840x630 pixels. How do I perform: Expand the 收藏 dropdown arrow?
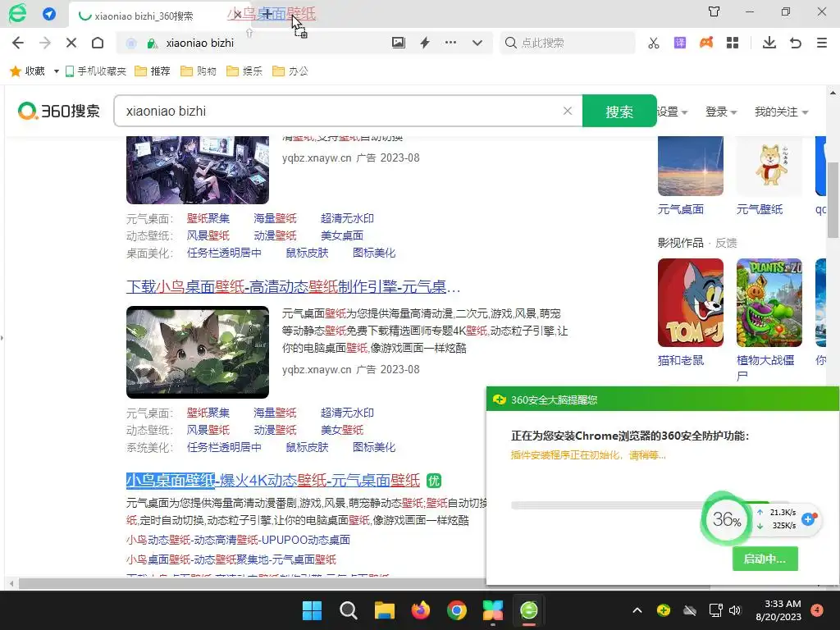point(57,71)
